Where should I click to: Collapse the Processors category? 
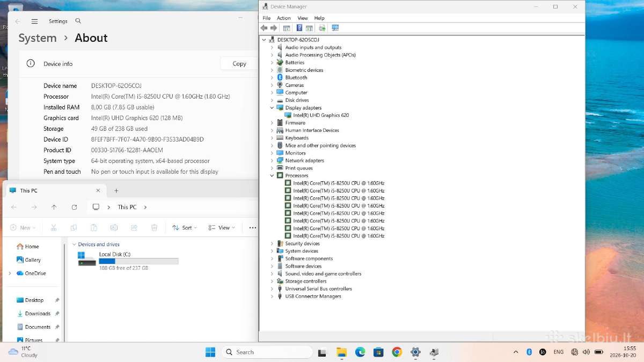click(272, 175)
